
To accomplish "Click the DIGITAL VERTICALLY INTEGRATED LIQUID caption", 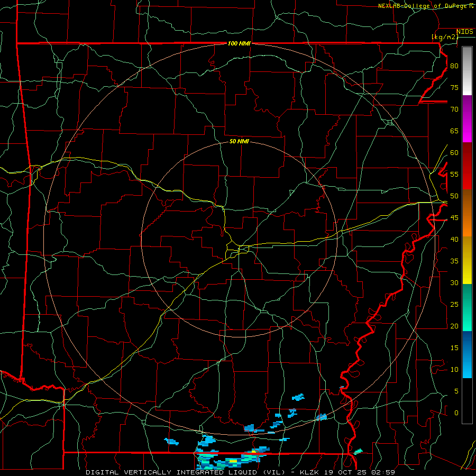I will click(172, 472).
